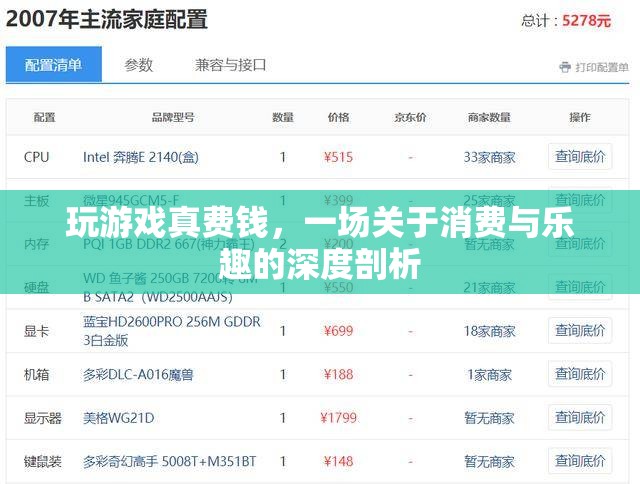The height and width of the screenshot is (484, 640).
Task: Click the ¥515 price in the CPU row
Action: (x=338, y=157)
